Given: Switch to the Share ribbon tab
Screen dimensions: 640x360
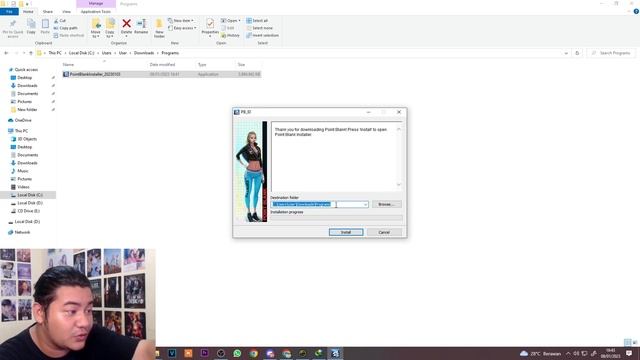Looking at the screenshot, I should coord(48,11).
